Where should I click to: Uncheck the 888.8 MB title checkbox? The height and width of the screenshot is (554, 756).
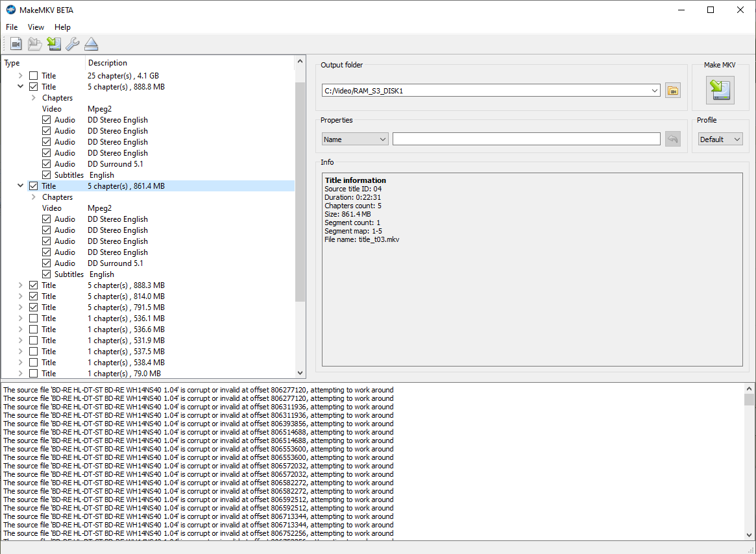click(x=33, y=87)
